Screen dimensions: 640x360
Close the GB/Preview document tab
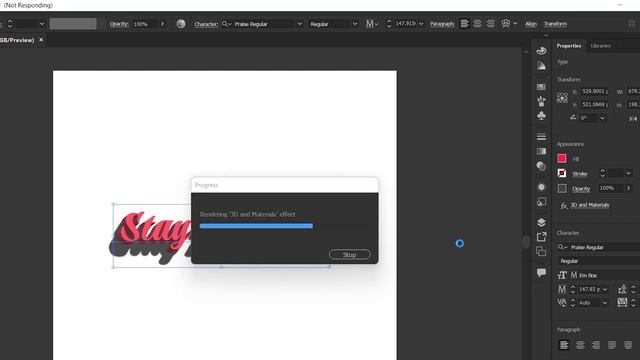pos(41,40)
